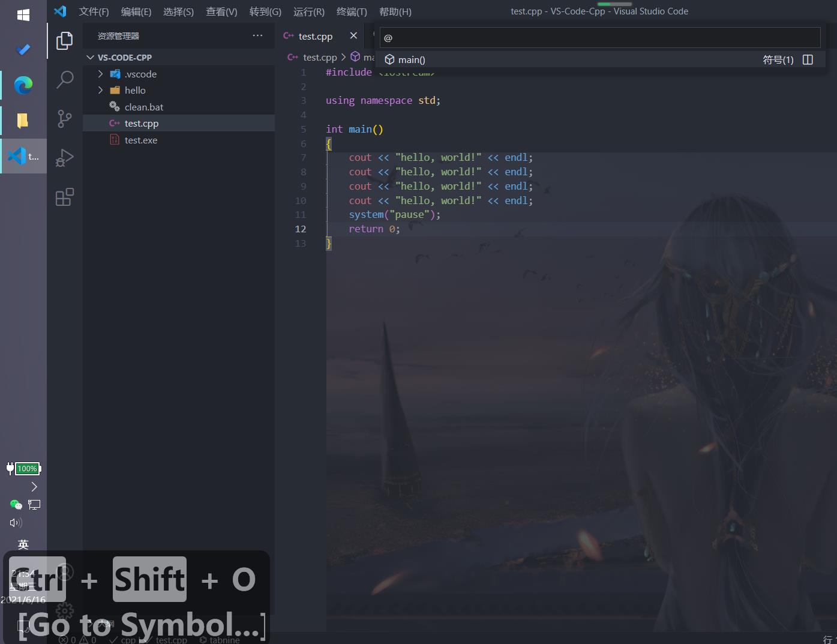Click breadcrumb chevron after test.cpp
This screenshot has height=644, width=837.
(343, 57)
